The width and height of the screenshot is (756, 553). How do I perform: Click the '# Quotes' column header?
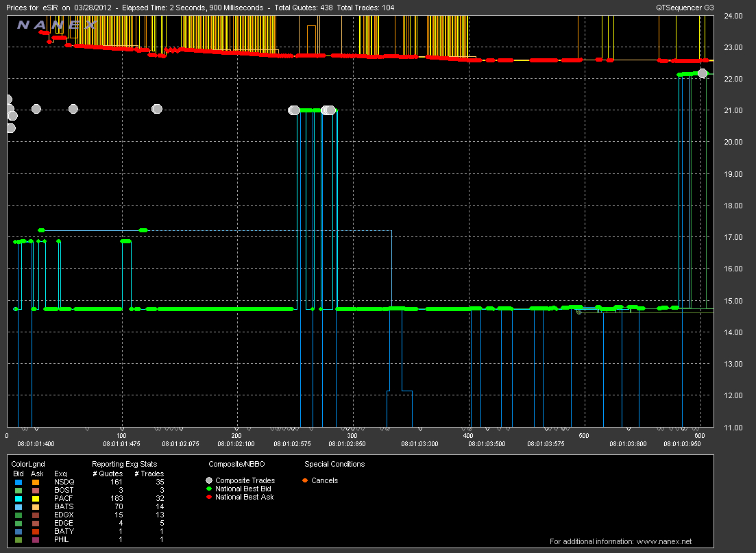(x=108, y=474)
